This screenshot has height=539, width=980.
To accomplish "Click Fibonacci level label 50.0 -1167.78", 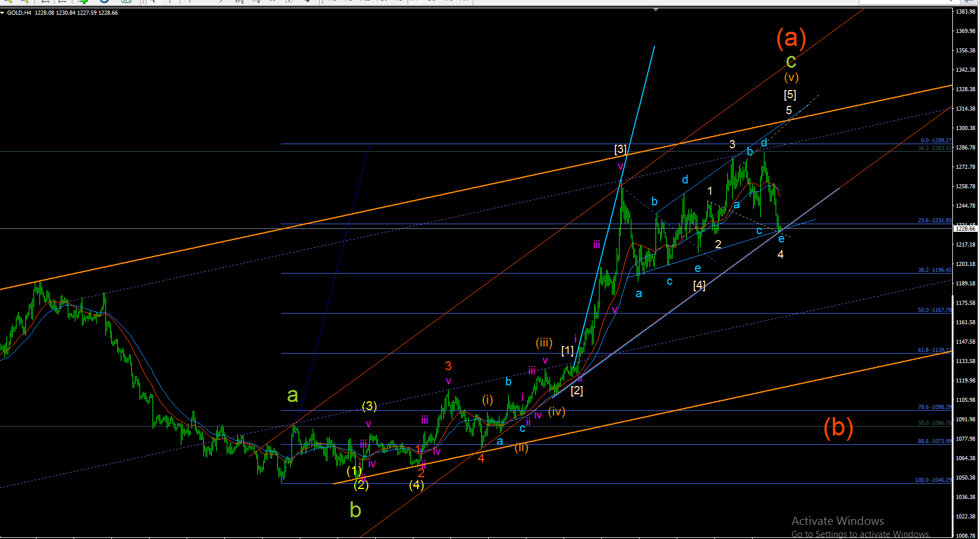I will coord(935,310).
